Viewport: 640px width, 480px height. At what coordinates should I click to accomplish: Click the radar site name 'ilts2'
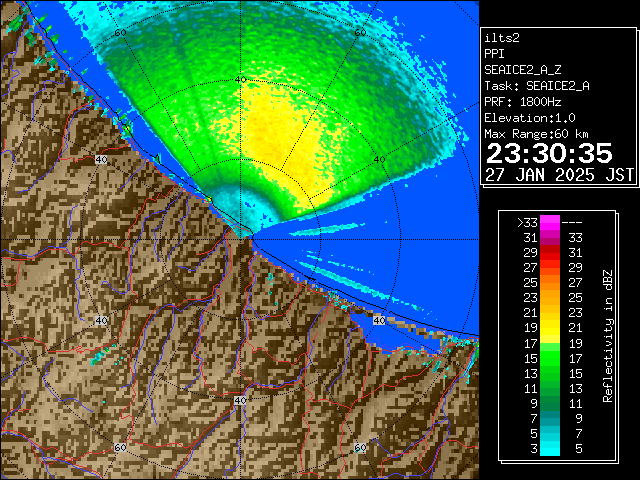502,38
